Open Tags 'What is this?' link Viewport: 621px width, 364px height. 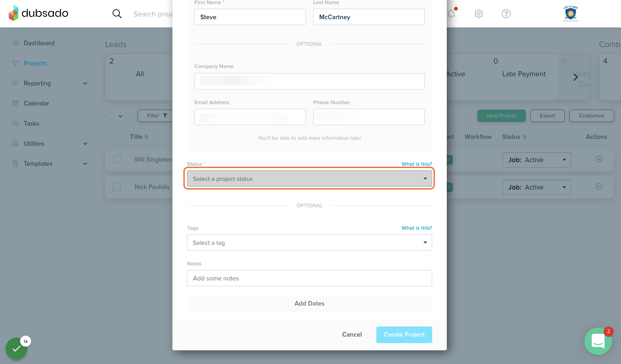pos(417,228)
